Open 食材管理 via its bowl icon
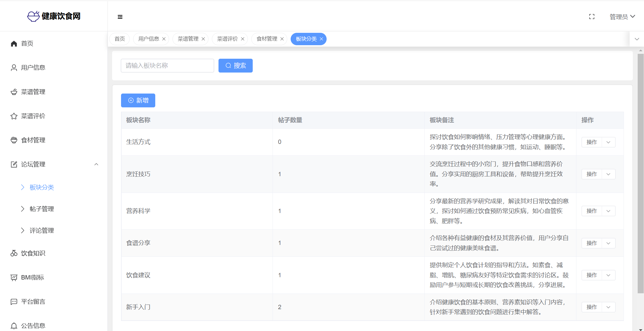The height and width of the screenshot is (331, 644). [x=14, y=140]
